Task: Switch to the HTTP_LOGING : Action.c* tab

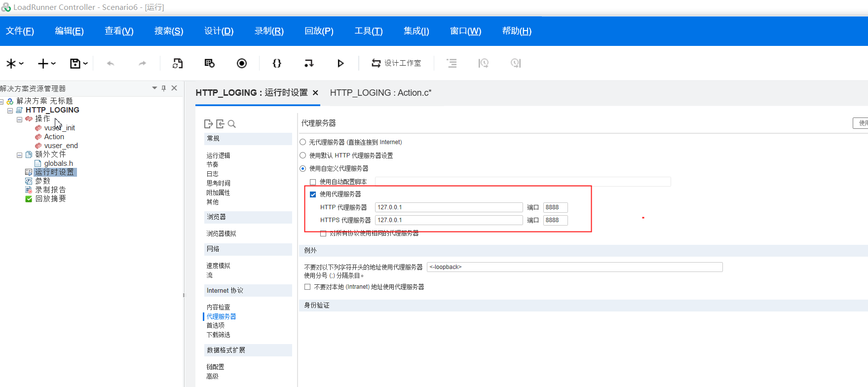Action: [380, 93]
